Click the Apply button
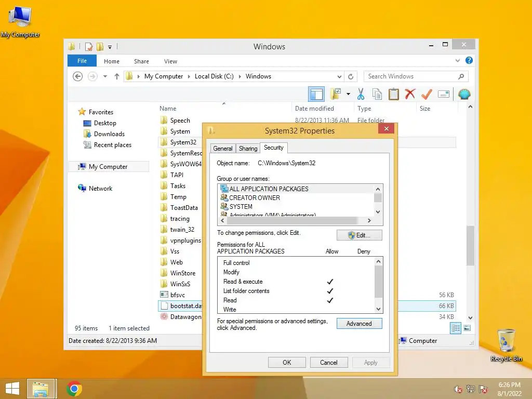 pyautogui.click(x=371, y=362)
